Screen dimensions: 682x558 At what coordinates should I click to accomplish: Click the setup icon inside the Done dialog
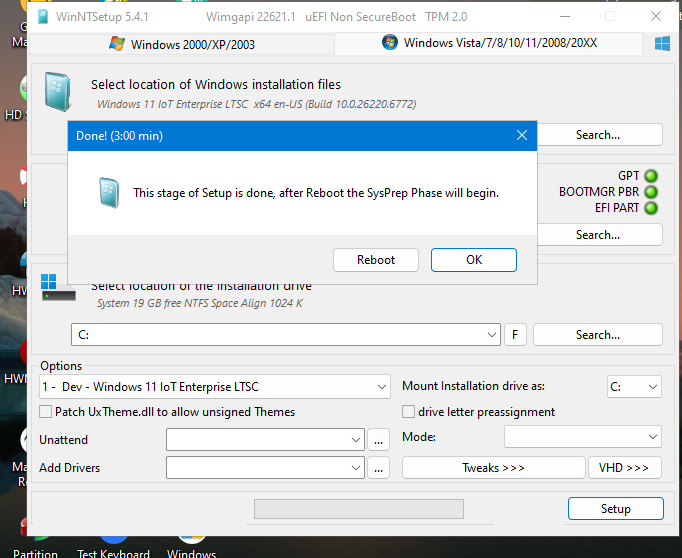click(x=109, y=193)
